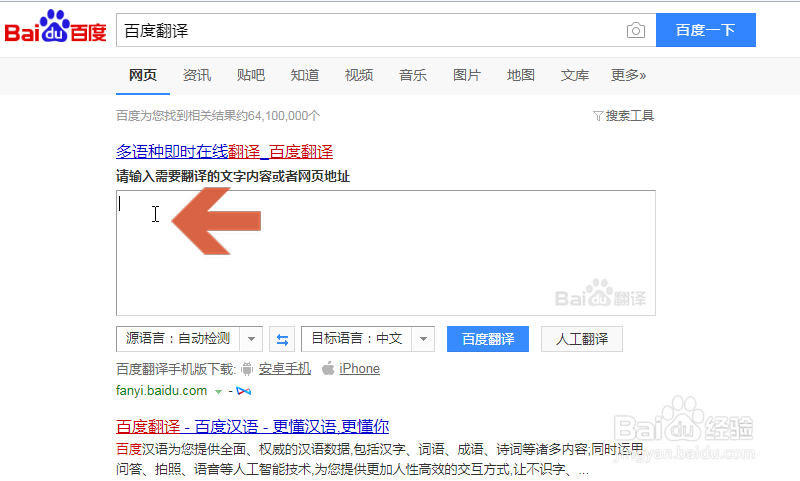This screenshot has width=800, height=481.
Task: Swap source and target languages
Action: 282,339
